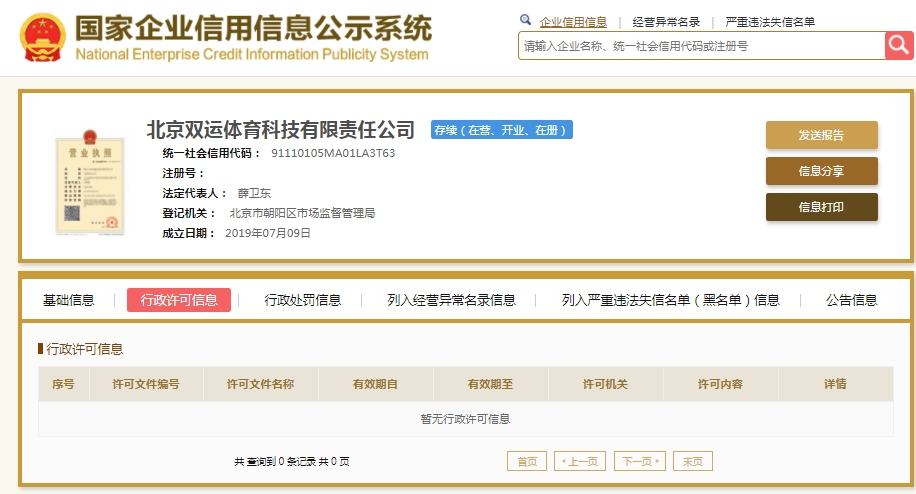Click registration authority 北京市朝阳区市场监督管理局

click(302, 213)
